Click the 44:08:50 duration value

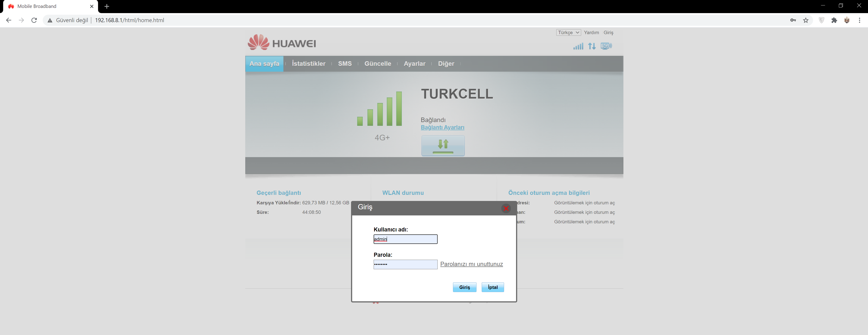311,212
